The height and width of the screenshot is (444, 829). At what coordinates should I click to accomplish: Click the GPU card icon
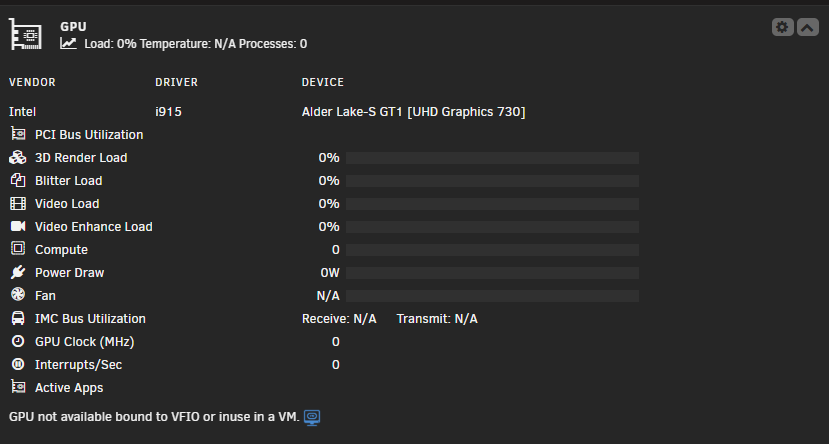click(x=25, y=34)
